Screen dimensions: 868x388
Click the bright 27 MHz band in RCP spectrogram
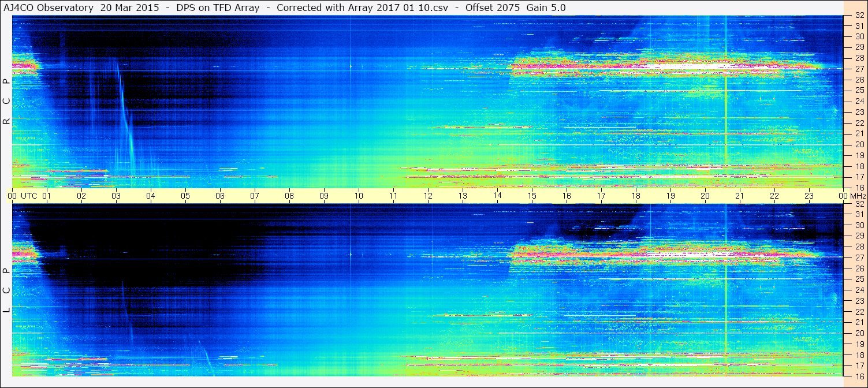tap(664, 68)
